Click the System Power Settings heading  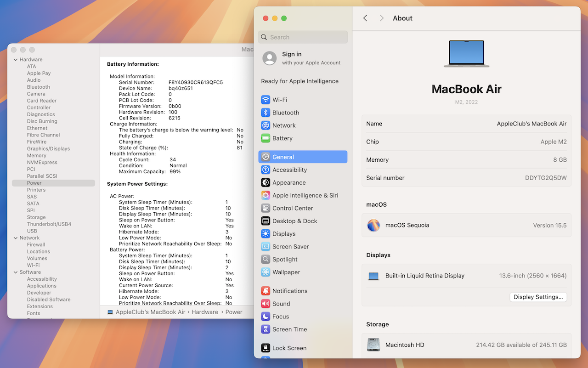(137, 184)
